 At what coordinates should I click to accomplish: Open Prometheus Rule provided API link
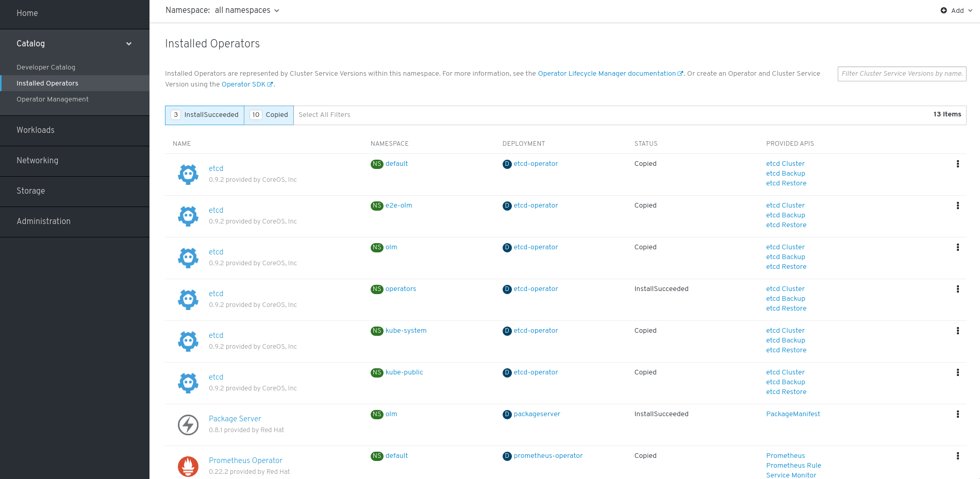(x=793, y=466)
